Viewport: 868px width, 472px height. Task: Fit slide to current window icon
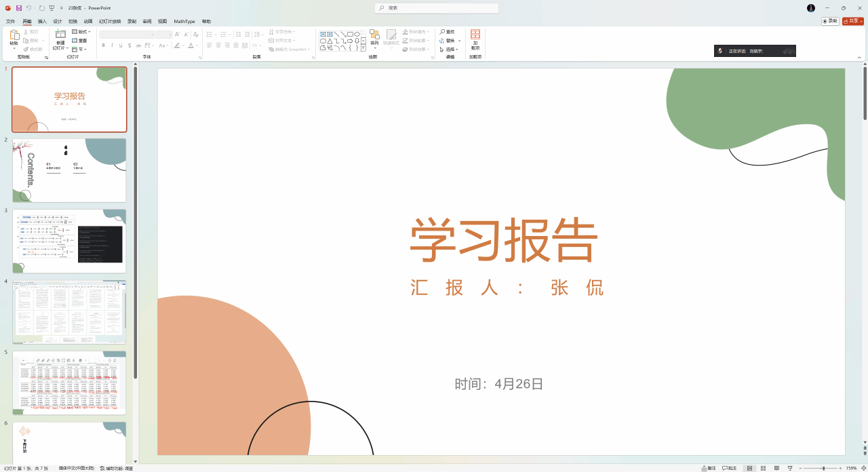point(863,468)
